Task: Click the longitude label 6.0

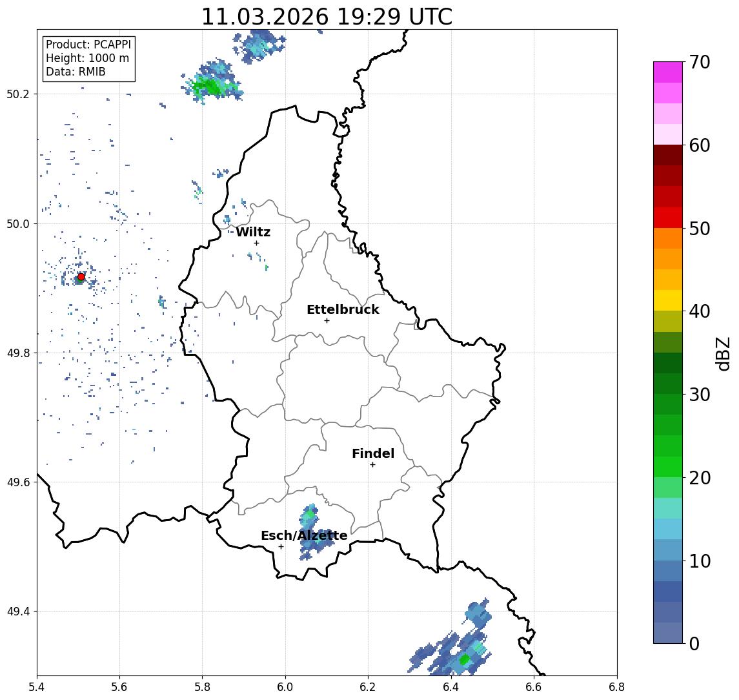Action: 285,687
